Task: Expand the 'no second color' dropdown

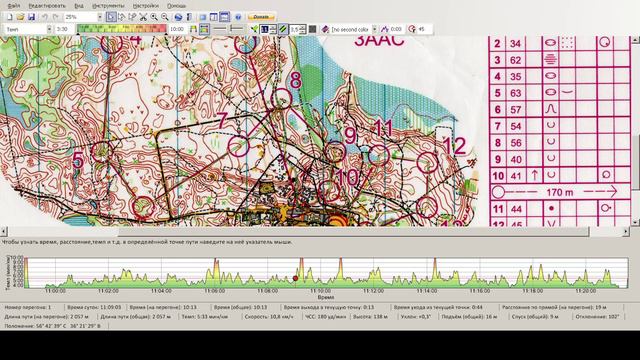Action: pyautogui.click(x=374, y=29)
